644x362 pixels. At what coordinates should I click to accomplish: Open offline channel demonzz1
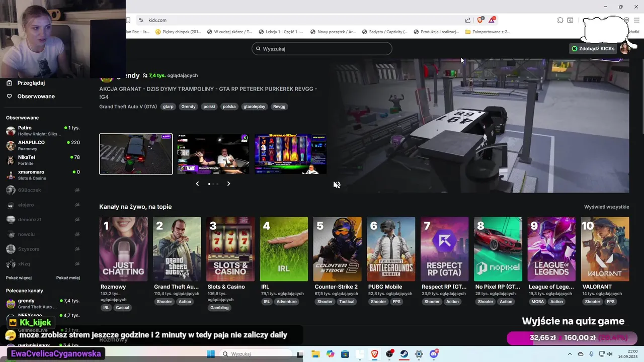coord(43,220)
